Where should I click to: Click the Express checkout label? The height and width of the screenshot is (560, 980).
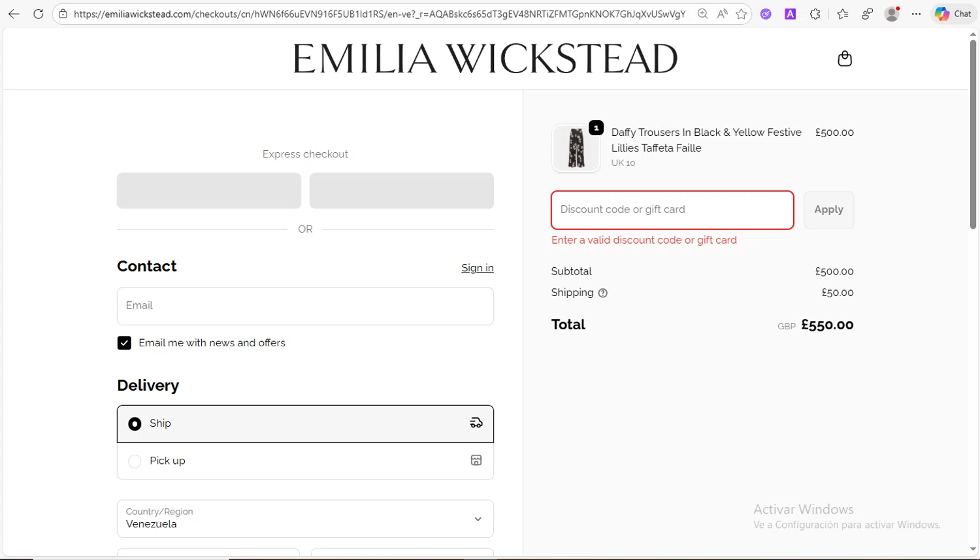click(305, 154)
